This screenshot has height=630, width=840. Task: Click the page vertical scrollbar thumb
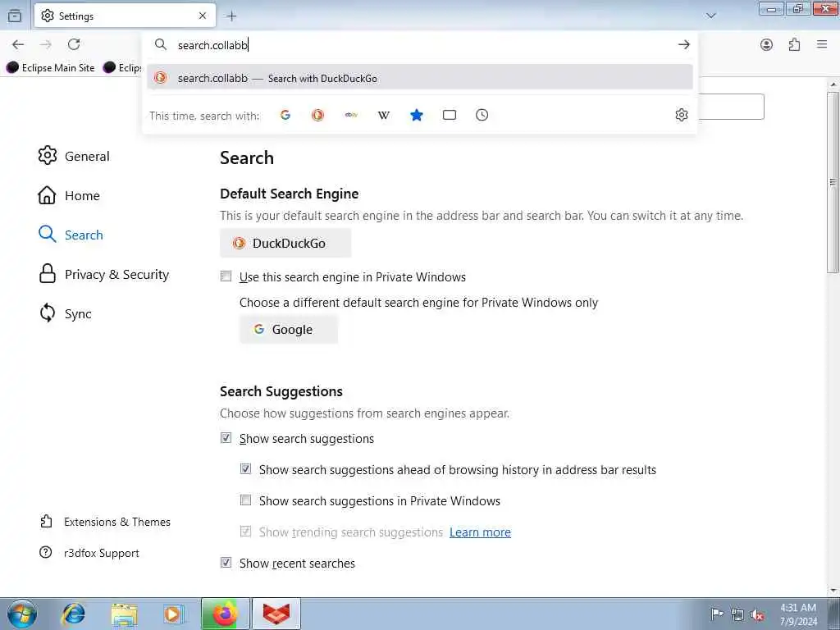click(833, 182)
